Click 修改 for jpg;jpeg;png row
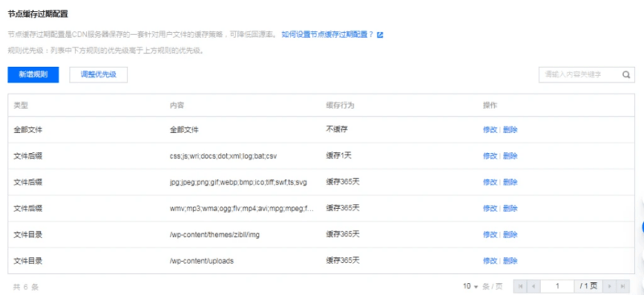Viewport: 644px width, 295px height. click(490, 182)
